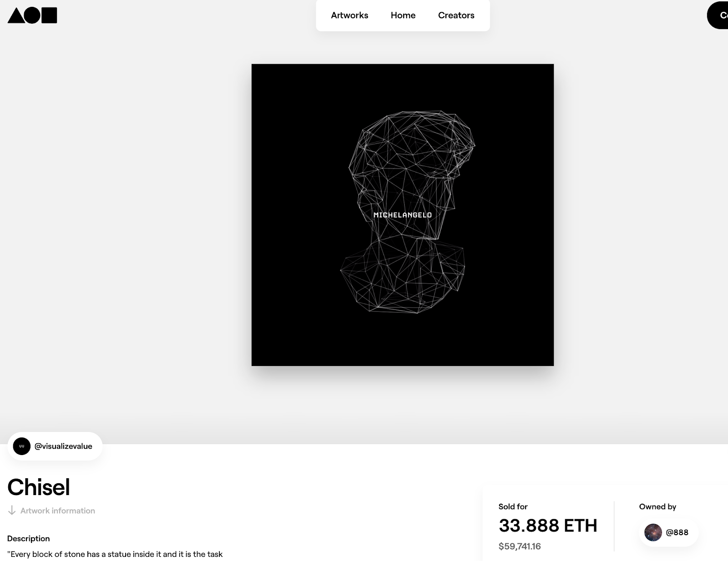The width and height of the screenshot is (728, 561).
Task: Click the circle shape in the logo
Action: tap(32, 15)
